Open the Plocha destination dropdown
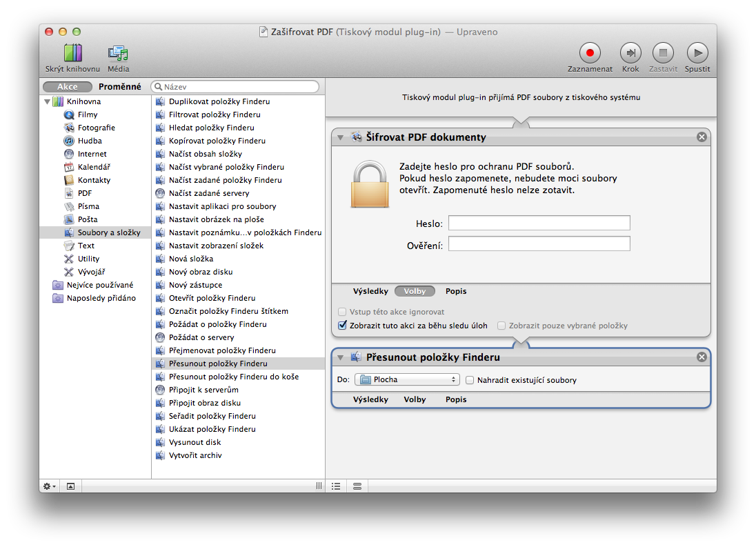Screen dimensions: 756x547 pyautogui.click(x=407, y=379)
